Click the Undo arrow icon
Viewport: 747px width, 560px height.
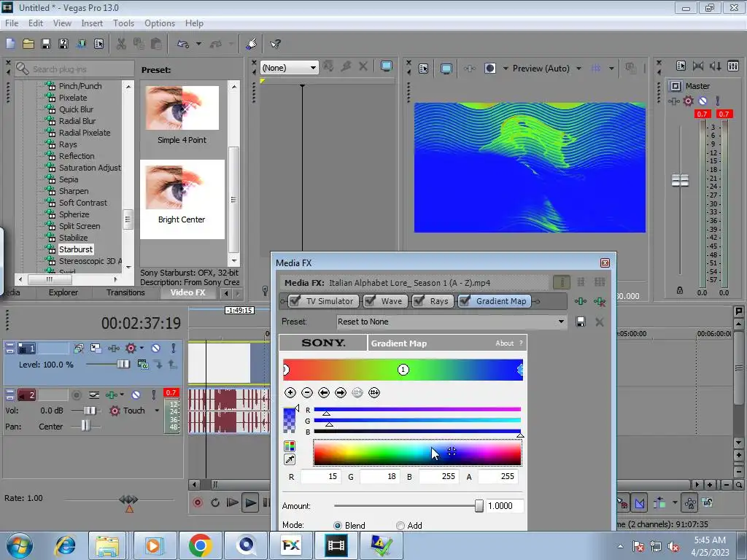point(183,44)
